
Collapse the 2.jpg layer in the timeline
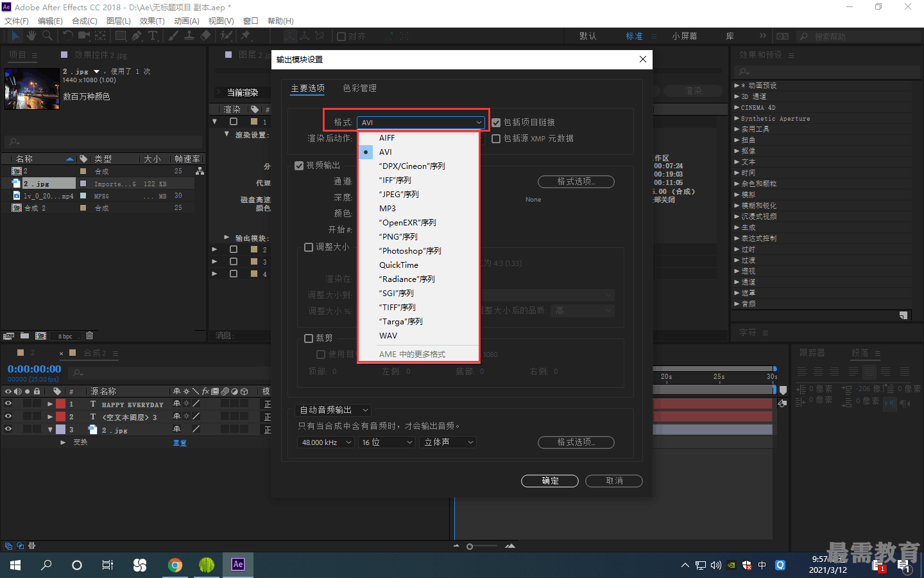tap(50, 430)
